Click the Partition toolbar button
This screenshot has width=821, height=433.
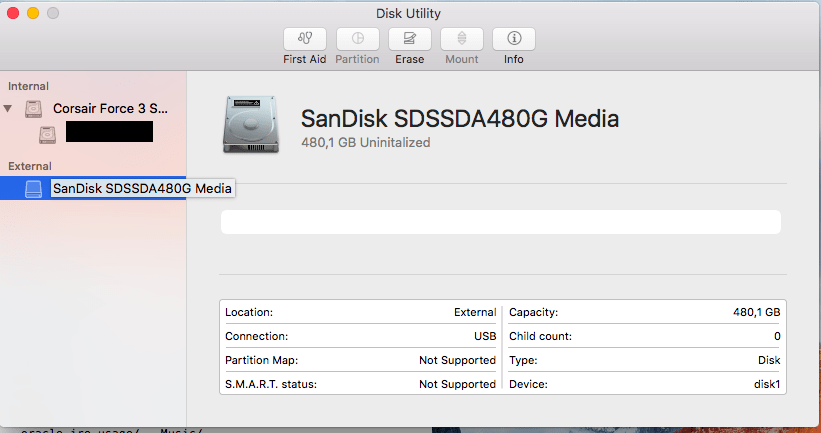click(358, 39)
